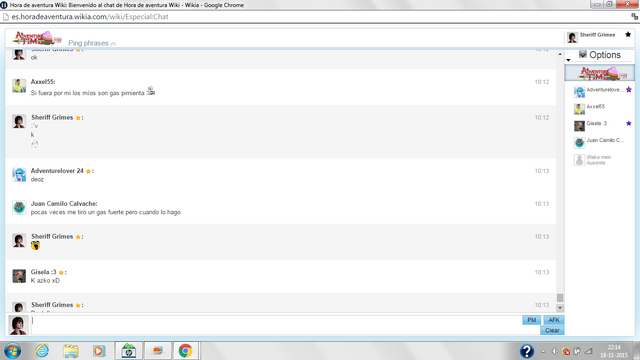Click gold star beside Adventurelover 24 name

pyautogui.click(x=88, y=171)
